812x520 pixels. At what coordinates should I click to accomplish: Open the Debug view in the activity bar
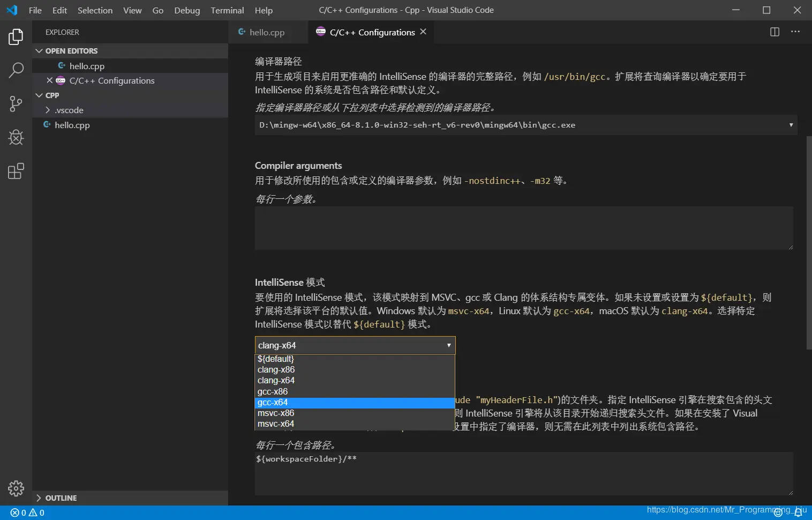(16, 137)
